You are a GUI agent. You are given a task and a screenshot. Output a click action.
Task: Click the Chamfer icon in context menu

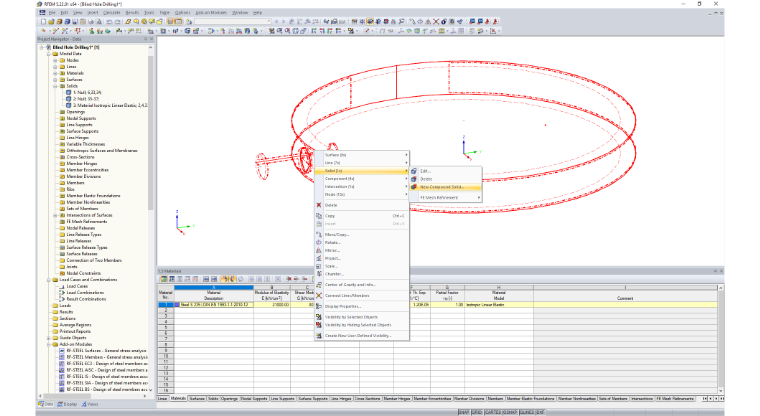(319, 274)
